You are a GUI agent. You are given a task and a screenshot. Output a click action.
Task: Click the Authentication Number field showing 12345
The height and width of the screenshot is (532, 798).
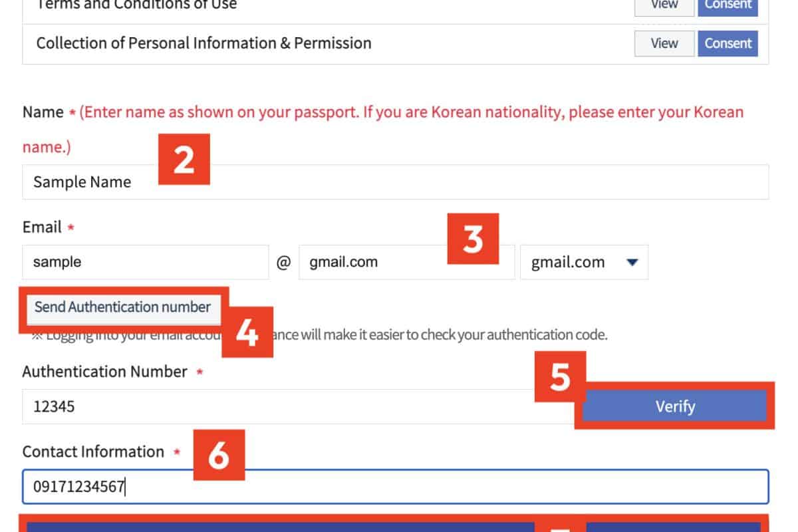tap(293, 406)
